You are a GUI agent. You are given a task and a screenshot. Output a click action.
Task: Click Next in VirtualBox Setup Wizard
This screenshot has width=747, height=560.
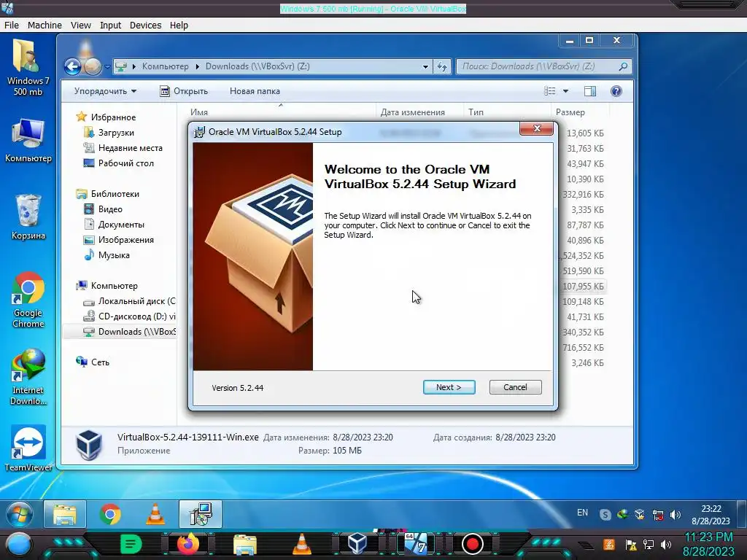pyautogui.click(x=449, y=387)
